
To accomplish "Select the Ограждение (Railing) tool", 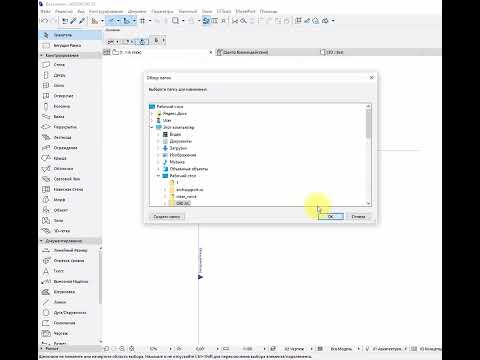I will pos(70,148).
